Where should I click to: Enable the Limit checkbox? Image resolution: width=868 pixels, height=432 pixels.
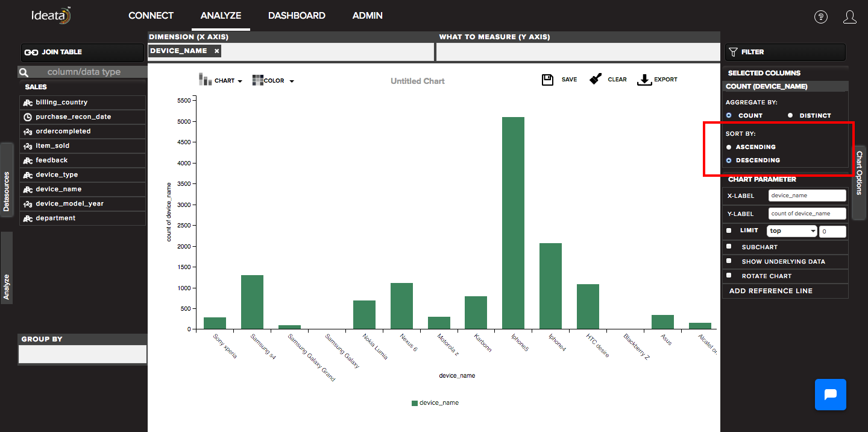(729, 230)
